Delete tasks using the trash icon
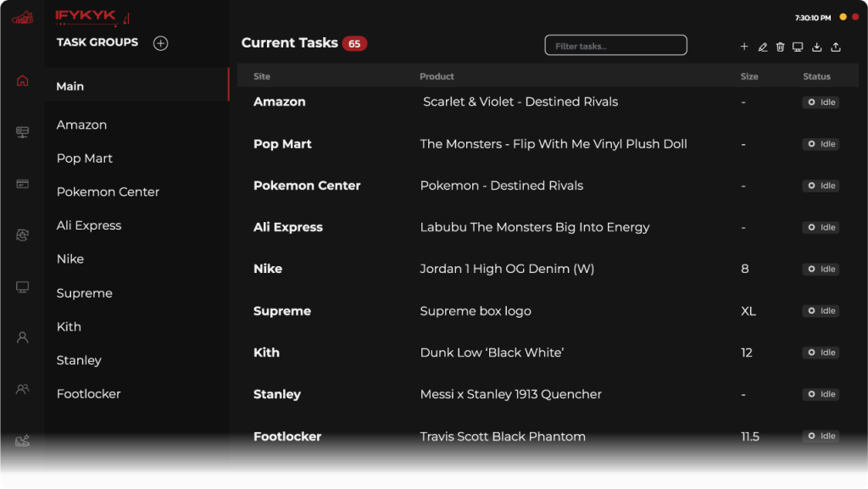This screenshot has width=868, height=489. tap(780, 47)
